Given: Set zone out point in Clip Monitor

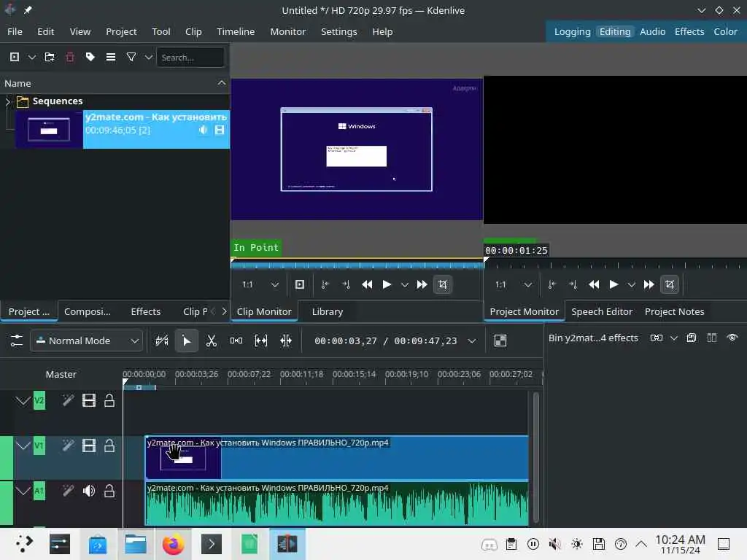Looking at the screenshot, I should click(346, 285).
